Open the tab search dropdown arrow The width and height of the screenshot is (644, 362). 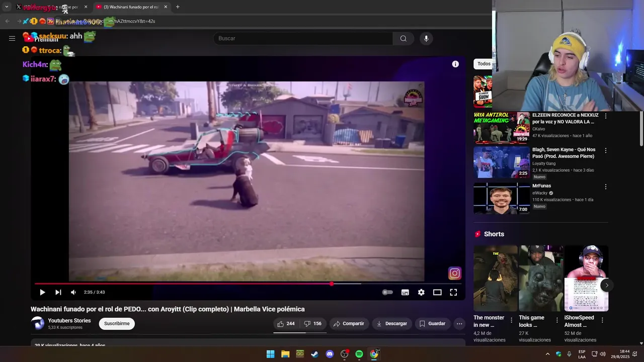[x=7, y=7]
